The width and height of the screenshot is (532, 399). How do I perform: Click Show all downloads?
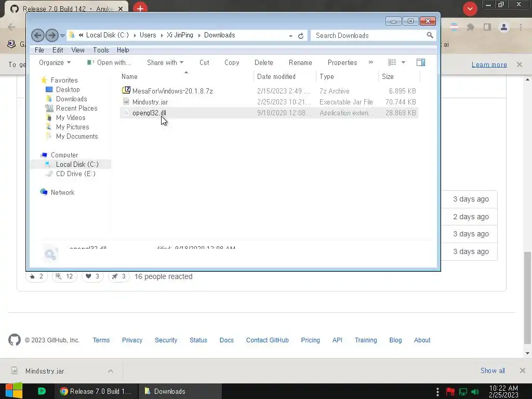(x=493, y=370)
